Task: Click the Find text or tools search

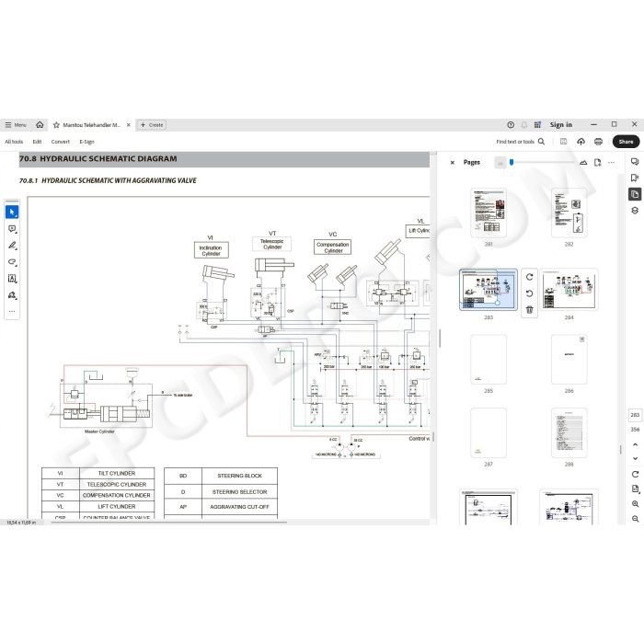Action: (521, 142)
